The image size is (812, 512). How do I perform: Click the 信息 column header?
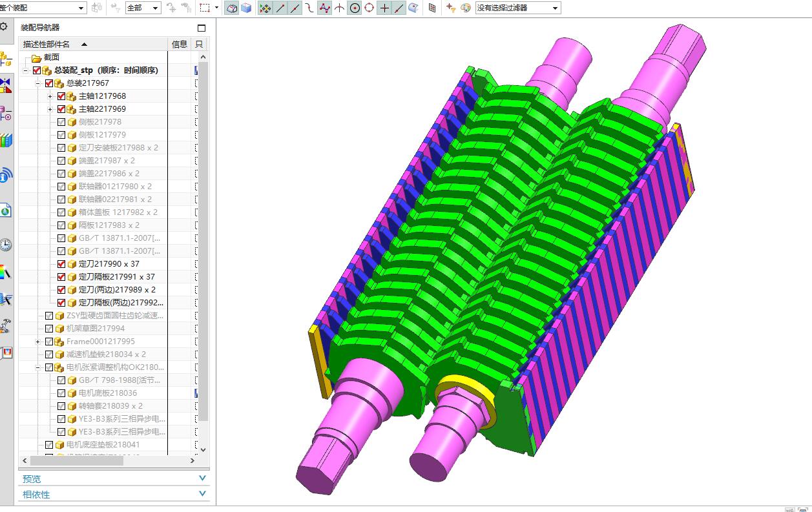(180, 44)
